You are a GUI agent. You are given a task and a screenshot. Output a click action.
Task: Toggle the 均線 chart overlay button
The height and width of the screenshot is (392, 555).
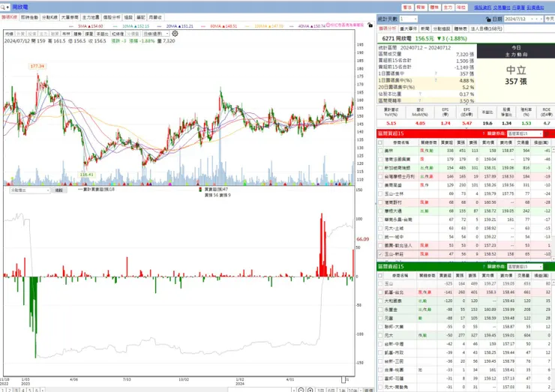(x=9, y=34)
